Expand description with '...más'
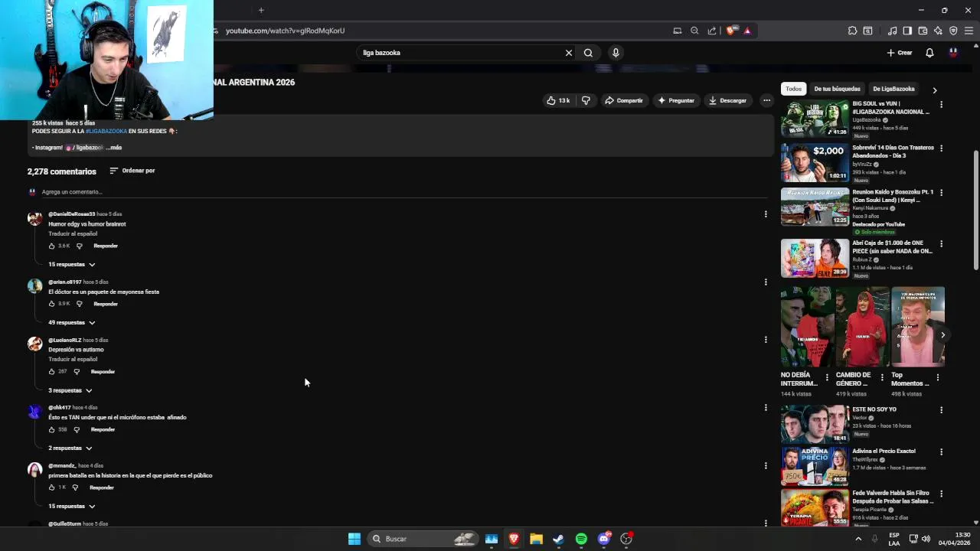This screenshot has height=551, width=980. point(114,148)
